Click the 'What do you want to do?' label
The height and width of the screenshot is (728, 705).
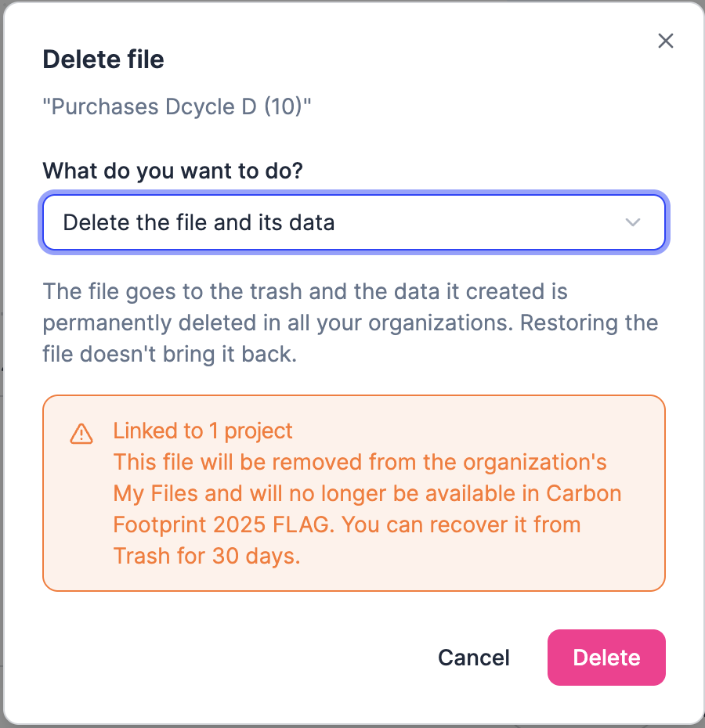tap(172, 171)
